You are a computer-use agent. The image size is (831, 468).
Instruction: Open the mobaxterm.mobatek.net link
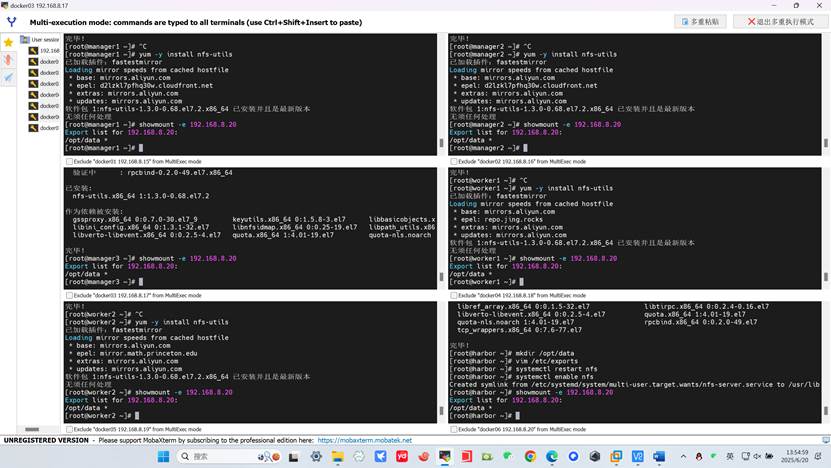pyautogui.click(x=365, y=440)
